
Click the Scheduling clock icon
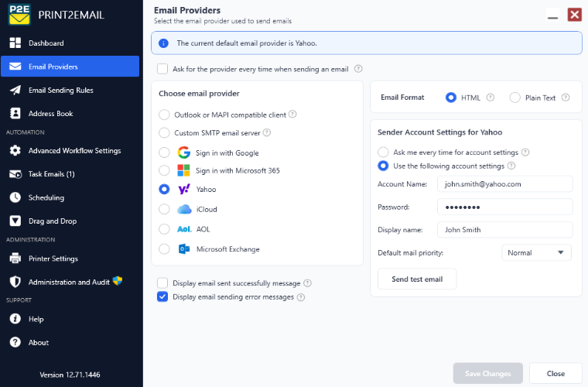15,197
